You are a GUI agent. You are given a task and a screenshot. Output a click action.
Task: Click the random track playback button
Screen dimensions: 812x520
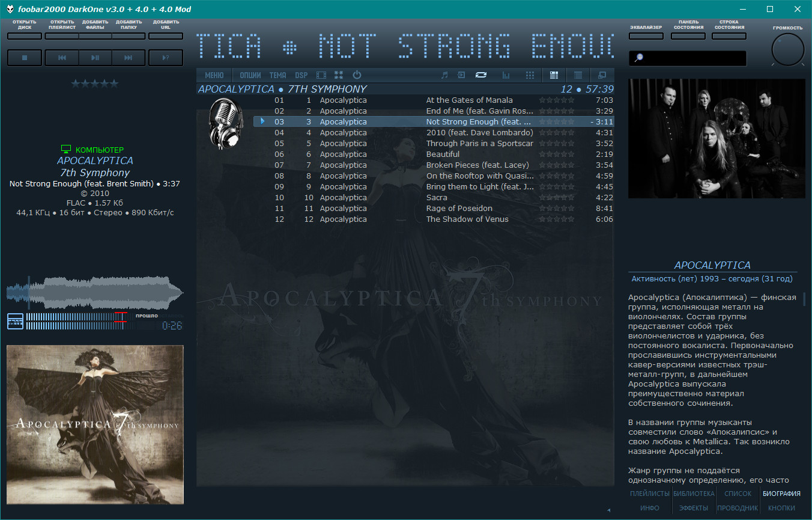click(x=166, y=58)
